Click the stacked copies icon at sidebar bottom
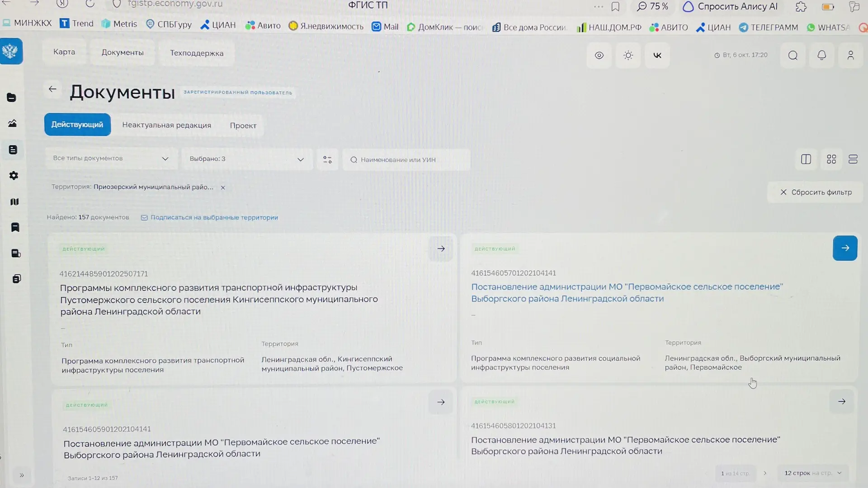Image resolution: width=868 pixels, height=488 pixels. point(17,279)
